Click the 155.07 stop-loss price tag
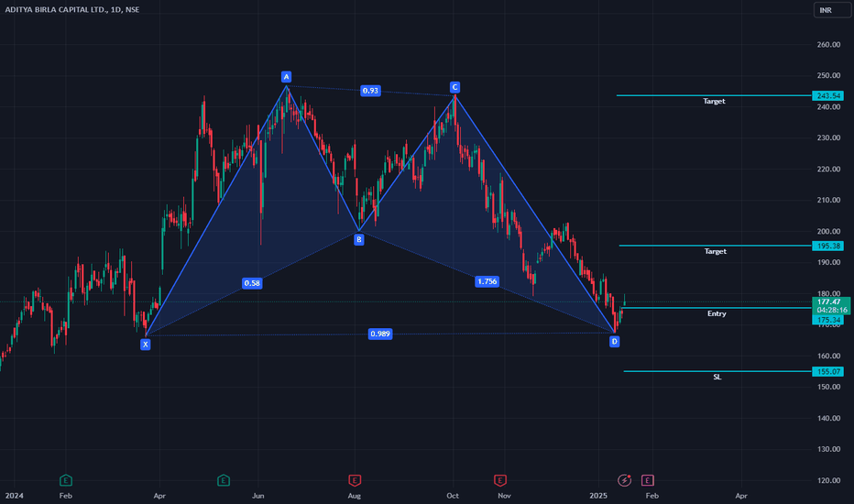 (x=826, y=371)
